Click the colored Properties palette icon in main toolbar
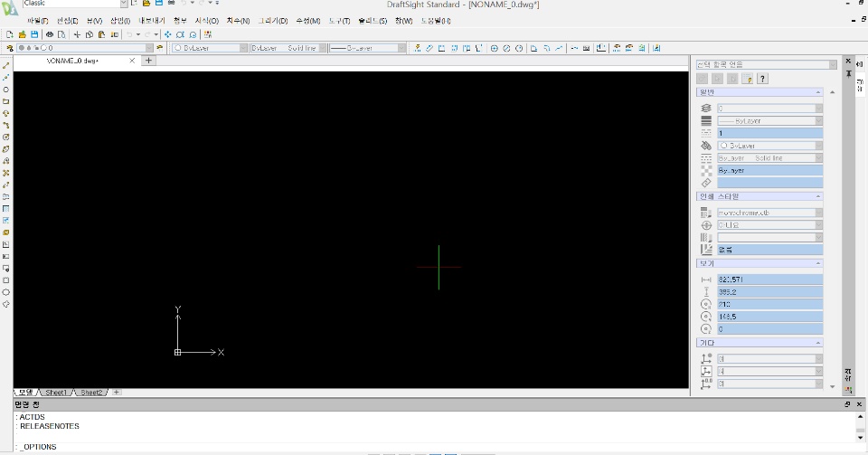The width and height of the screenshot is (868, 455). point(208,34)
